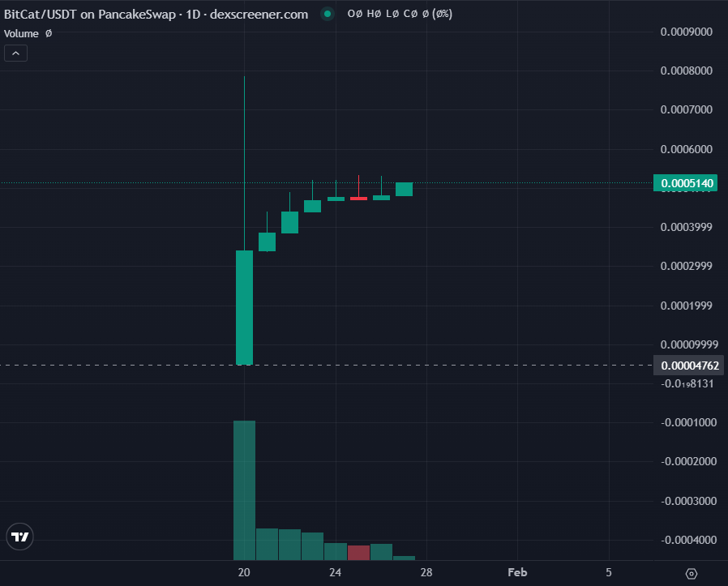This screenshot has height=586, width=728.
Task: Click the 0.0008000 price axis label
Action: coord(686,71)
